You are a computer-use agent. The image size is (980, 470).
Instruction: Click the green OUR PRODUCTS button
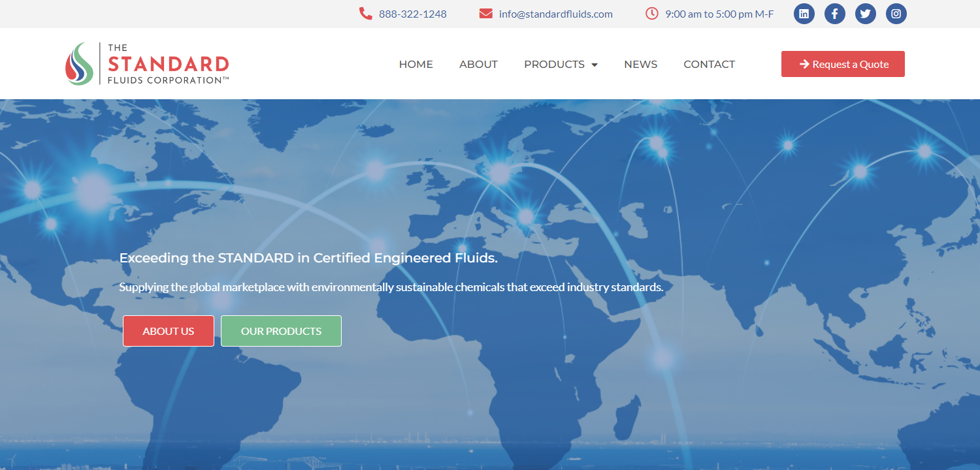click(281, 331)
